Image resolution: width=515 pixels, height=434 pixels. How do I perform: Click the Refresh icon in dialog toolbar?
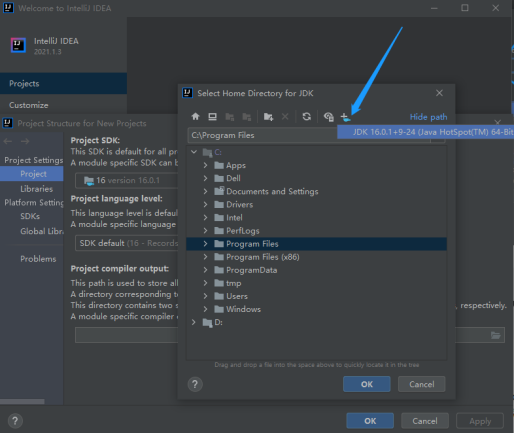[x=307, y=117]
